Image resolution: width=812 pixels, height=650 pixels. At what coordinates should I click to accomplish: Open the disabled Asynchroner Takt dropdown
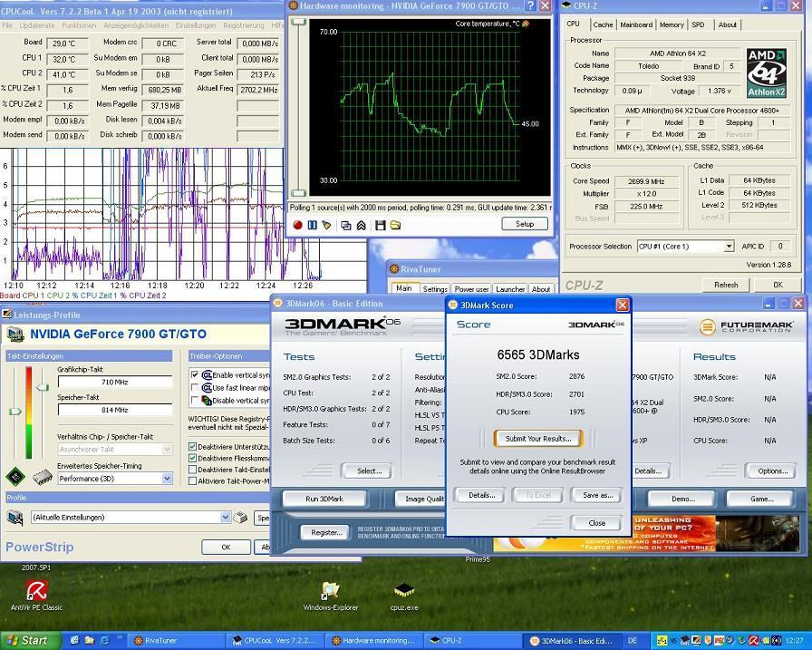coord(115,449)
